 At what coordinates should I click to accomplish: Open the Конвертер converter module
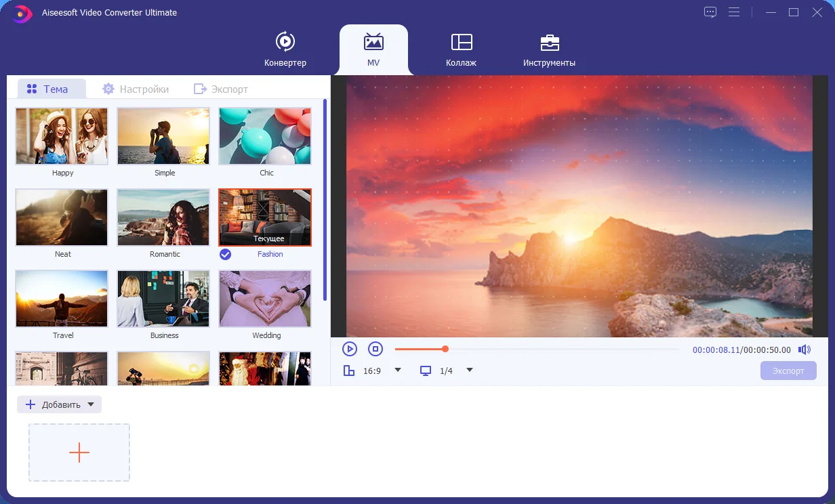tap(285, 49)
